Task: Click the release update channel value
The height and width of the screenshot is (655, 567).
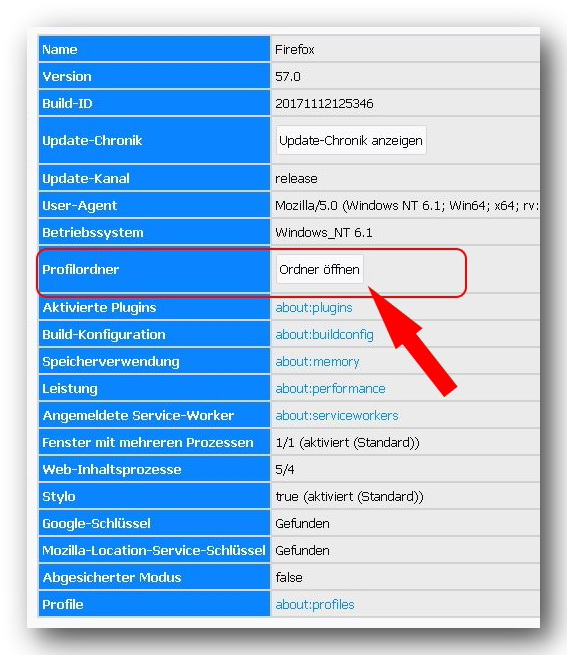Action: point(296,179)
